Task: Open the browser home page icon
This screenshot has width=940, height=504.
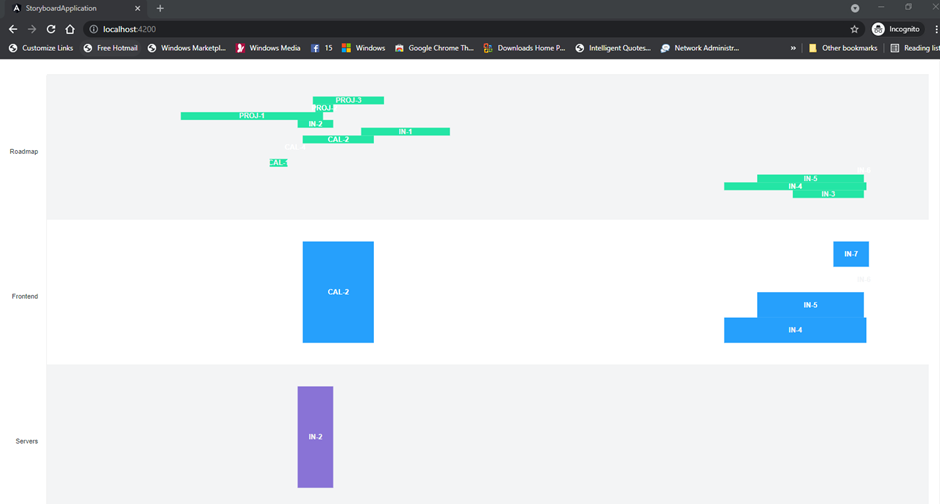Action: [x=70, y=29]
